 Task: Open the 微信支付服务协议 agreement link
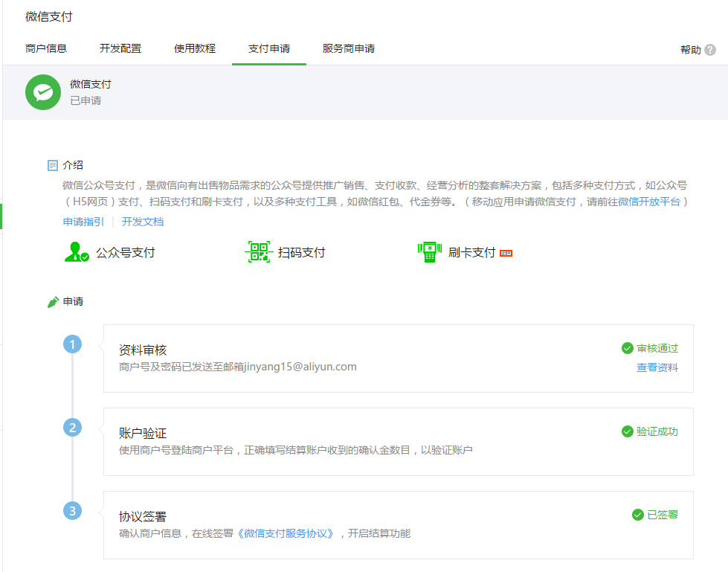click(x=287, y=533)
